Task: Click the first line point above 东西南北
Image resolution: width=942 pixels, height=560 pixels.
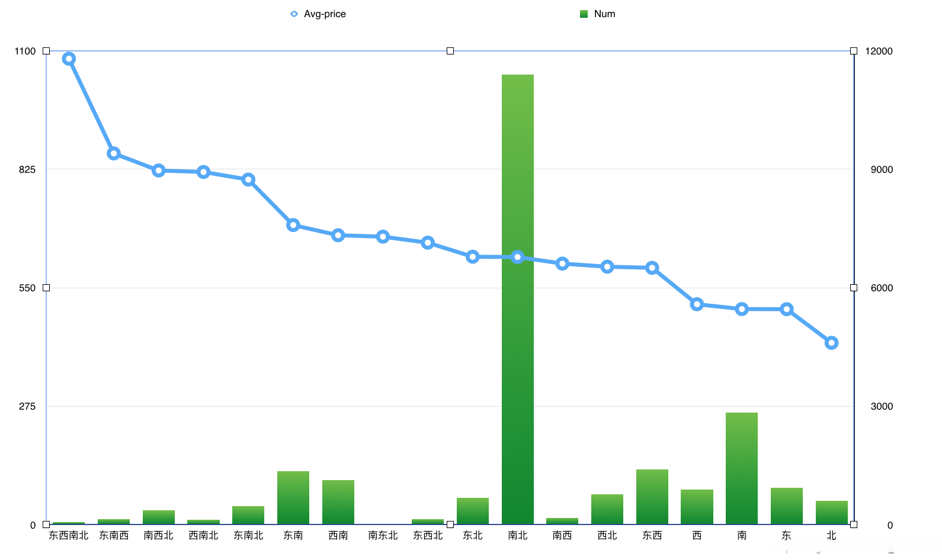Action: coord(69,59)
